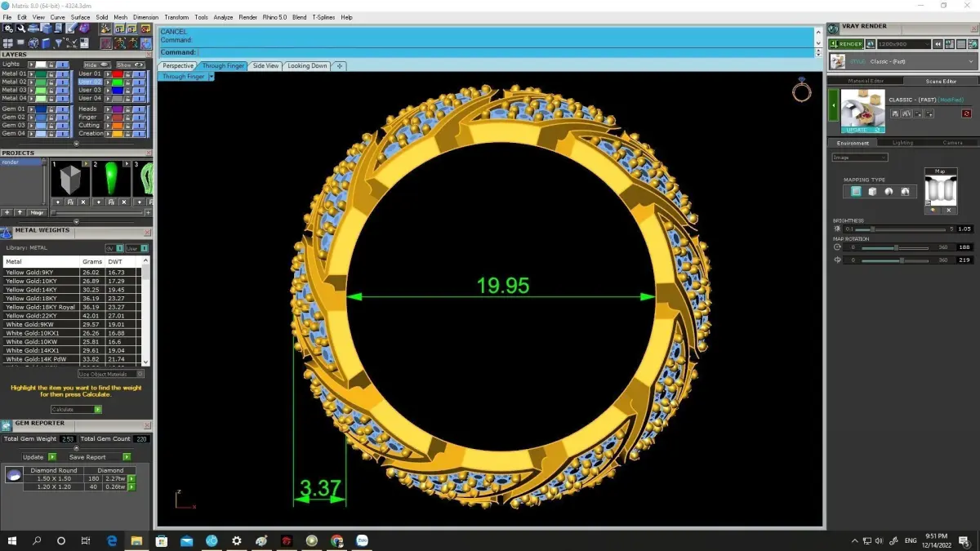Click green arrow for 1.20 X 1.20 diamonds
This screenshot has height=551, width=980.
click(x=131, y=487)
